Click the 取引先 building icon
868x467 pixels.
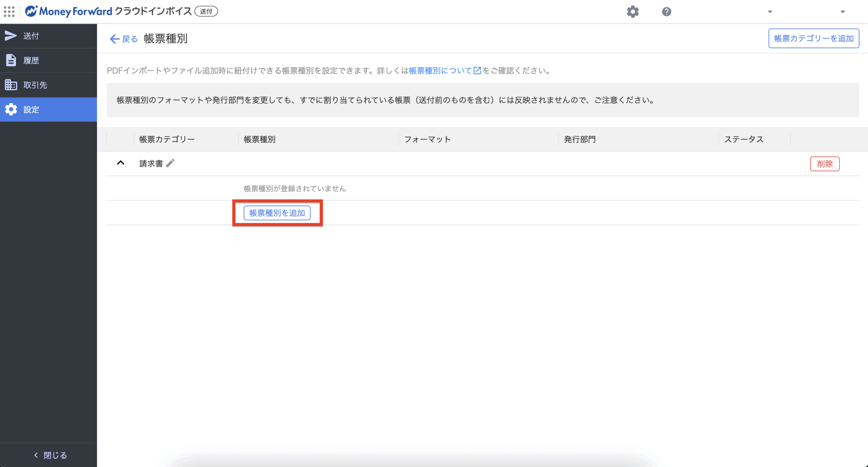click(x=11, y=85)
